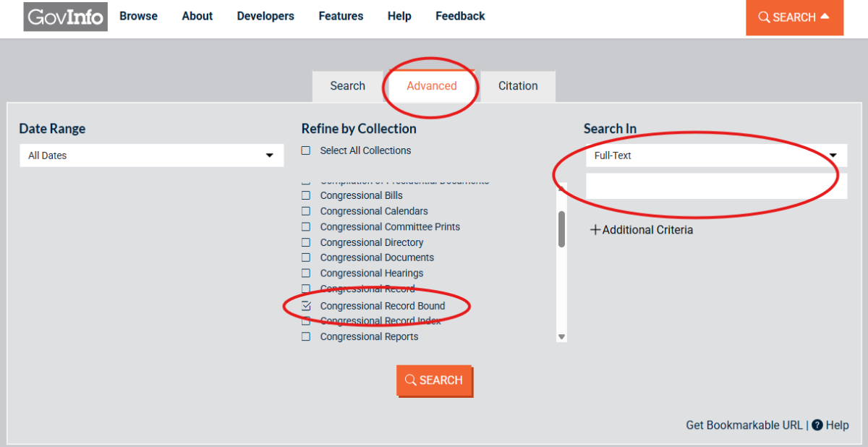Enable the Congressional Bills checkbox
Screen dimensions: 868x447
tap(306, 195)
